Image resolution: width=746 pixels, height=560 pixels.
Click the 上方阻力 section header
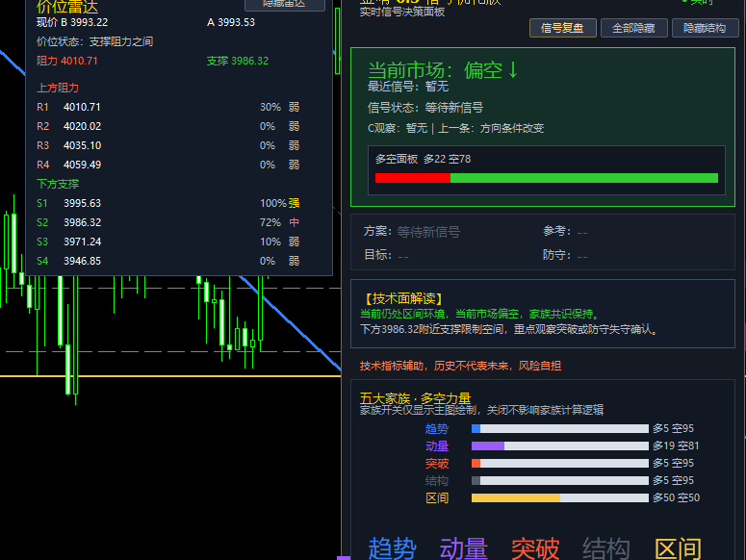(58, 88)
